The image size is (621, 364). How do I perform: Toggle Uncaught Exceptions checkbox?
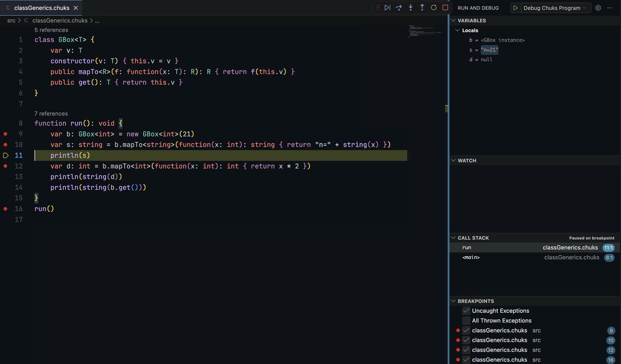466,311
